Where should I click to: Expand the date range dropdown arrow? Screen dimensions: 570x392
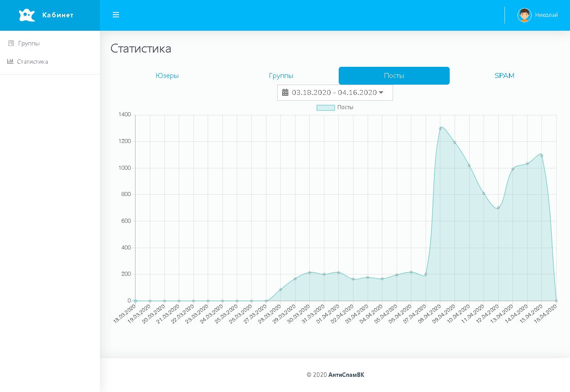381,93
